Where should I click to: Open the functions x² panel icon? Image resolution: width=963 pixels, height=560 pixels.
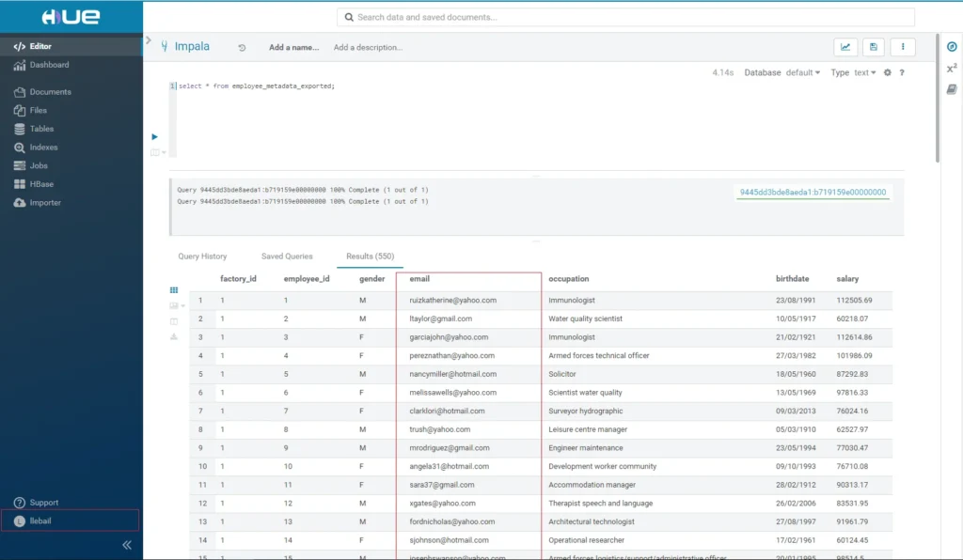952,69
